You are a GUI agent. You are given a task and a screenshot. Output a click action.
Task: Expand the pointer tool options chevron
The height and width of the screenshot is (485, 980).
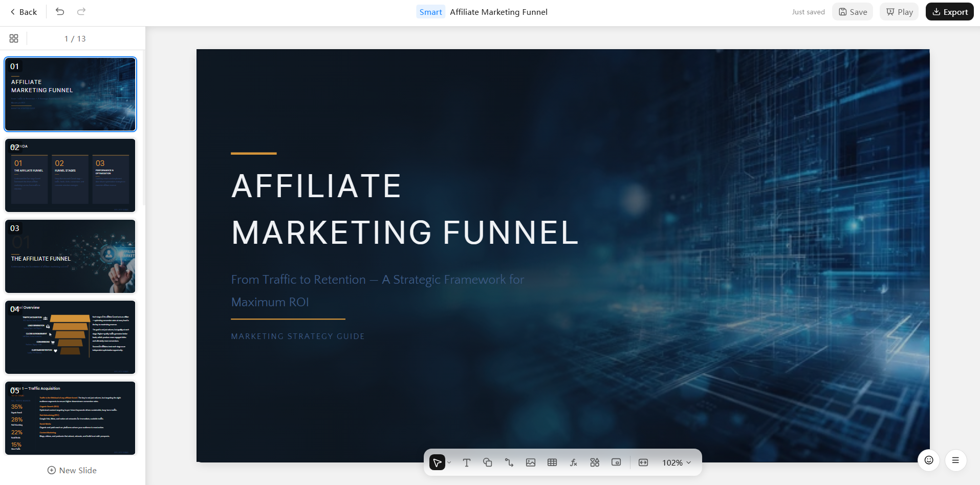point(449,462)
